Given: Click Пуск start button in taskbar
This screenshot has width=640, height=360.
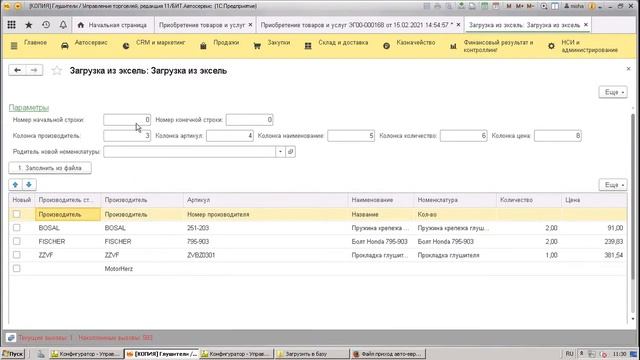Looking at the screenshot, I should tap(13, 354).
